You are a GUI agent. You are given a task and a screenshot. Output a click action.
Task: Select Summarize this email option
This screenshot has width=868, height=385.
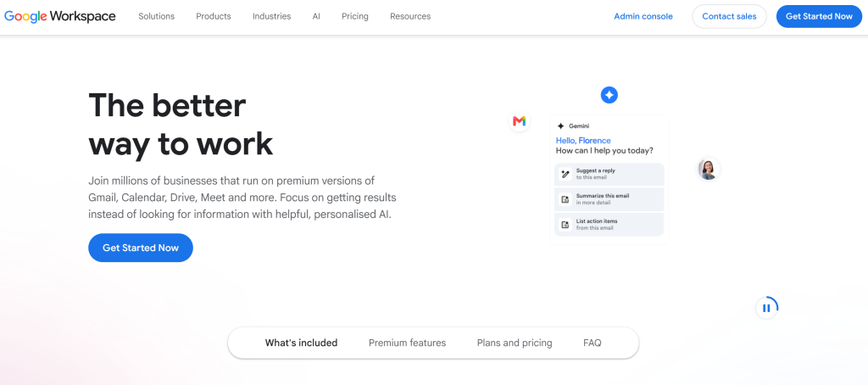pos(609,199)
